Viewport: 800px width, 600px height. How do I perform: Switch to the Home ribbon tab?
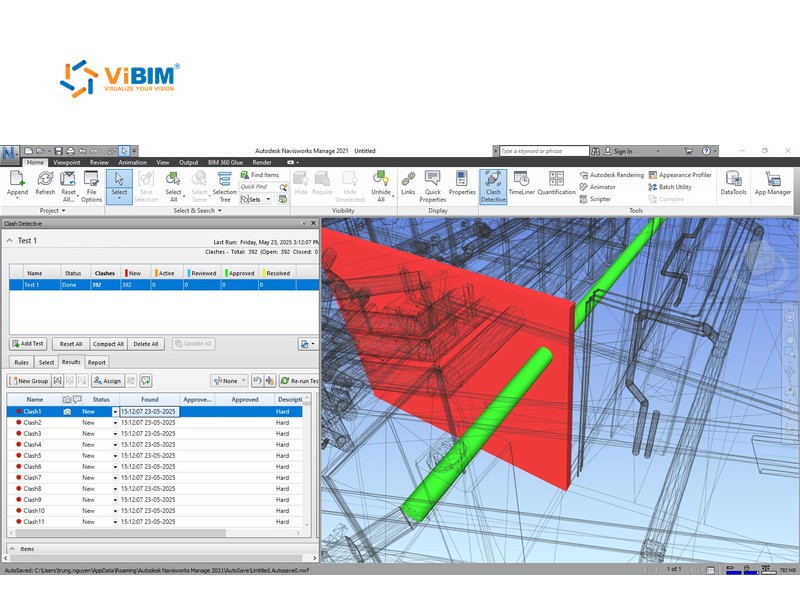(x=35, y=162)
